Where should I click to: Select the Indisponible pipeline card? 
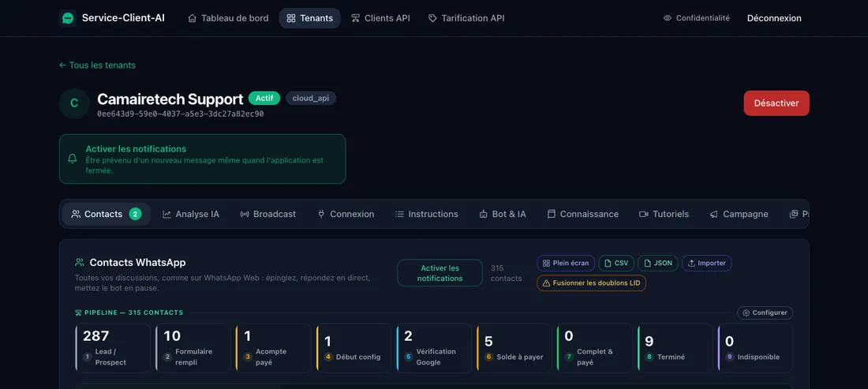(756, 348)
